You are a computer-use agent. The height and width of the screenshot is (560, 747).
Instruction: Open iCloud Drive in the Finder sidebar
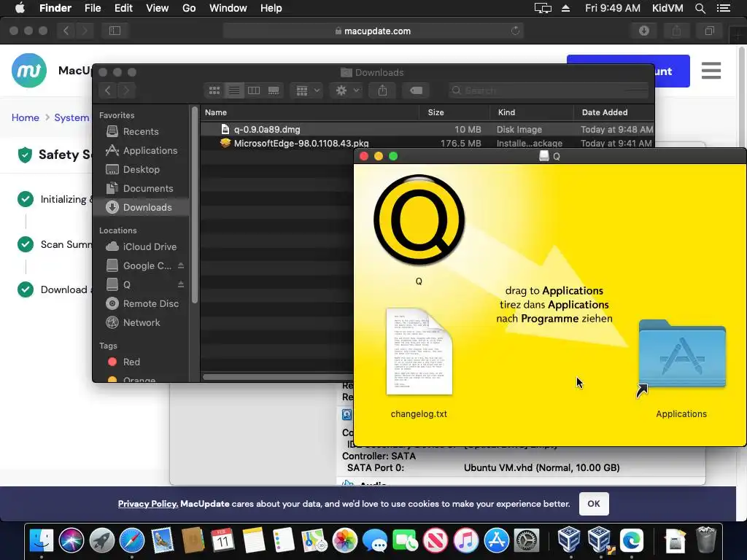click(141, 246)
